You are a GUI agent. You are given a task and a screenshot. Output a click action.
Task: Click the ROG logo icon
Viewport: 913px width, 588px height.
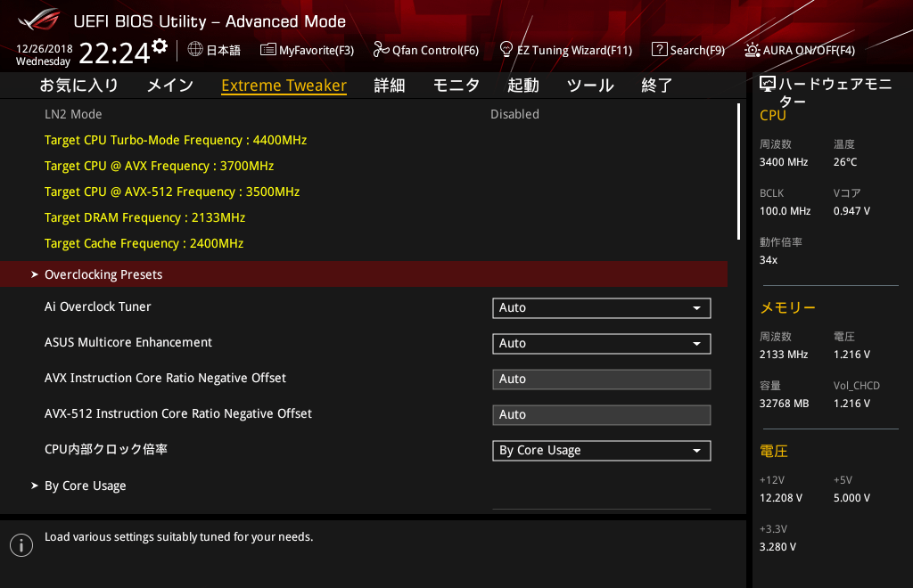click(x=38, y=20)
